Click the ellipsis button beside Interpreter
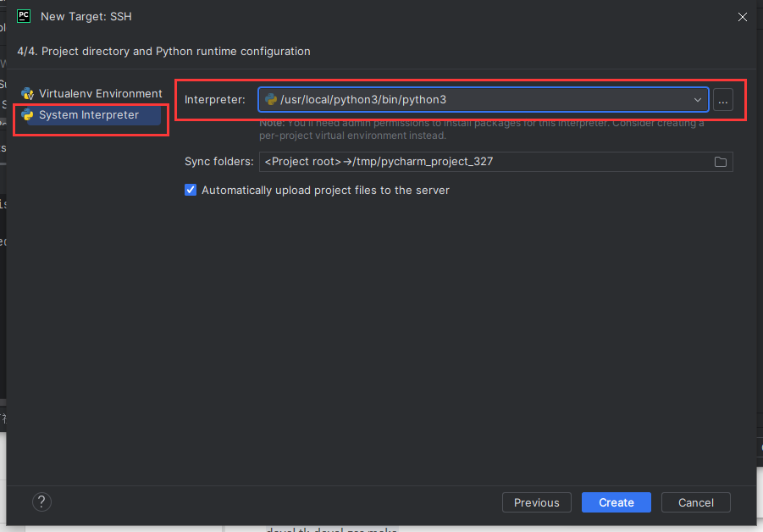The image size is (763, 532). pyautogui.click(x=722, y=100)
